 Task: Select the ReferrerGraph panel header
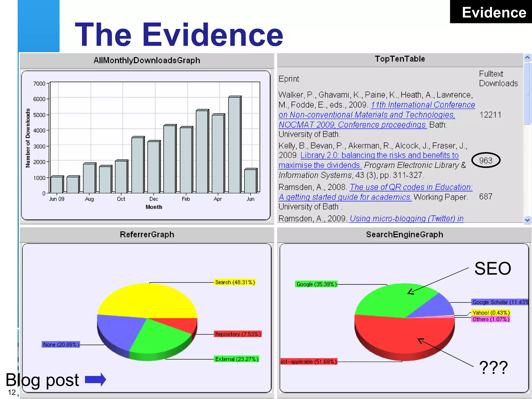pyautogui.click(x=147, y=235)
